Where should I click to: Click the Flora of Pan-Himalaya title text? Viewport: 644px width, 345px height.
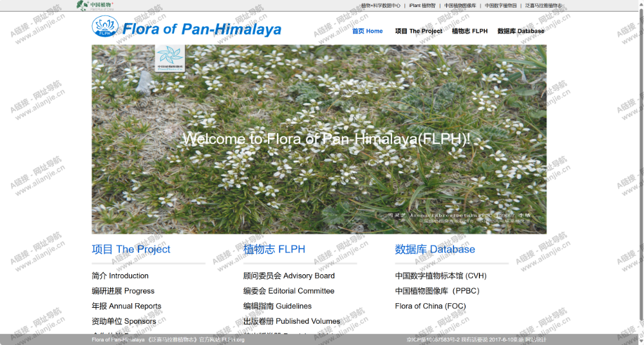pyautogui.click(x=202, y=29)
